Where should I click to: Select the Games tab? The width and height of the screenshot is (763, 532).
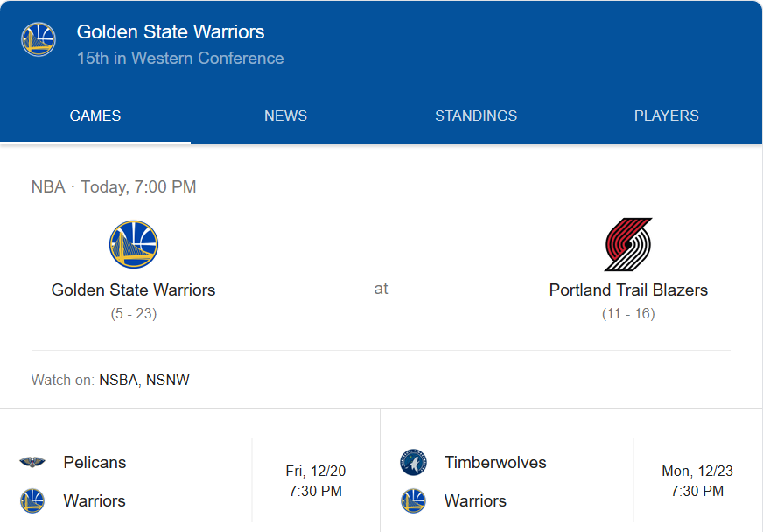pyautogui.click(x=95, y=115)
